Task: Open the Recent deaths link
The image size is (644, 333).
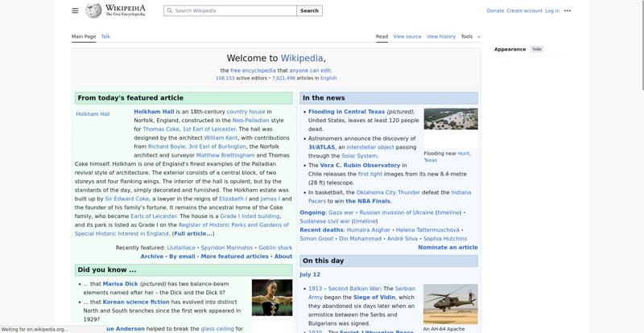Action: pyautogui.click(x=322, y=230)
